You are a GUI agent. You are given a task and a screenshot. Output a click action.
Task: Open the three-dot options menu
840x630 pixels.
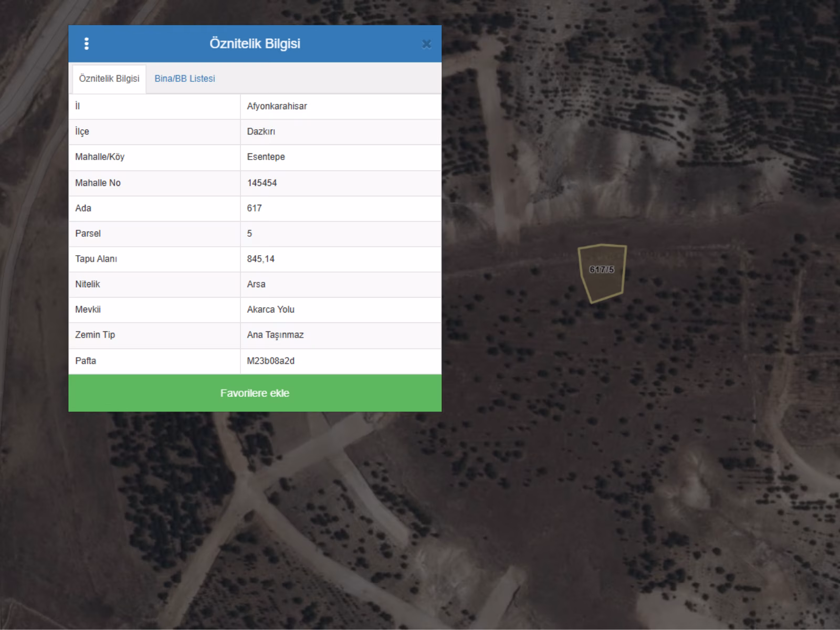click(87, 44)
